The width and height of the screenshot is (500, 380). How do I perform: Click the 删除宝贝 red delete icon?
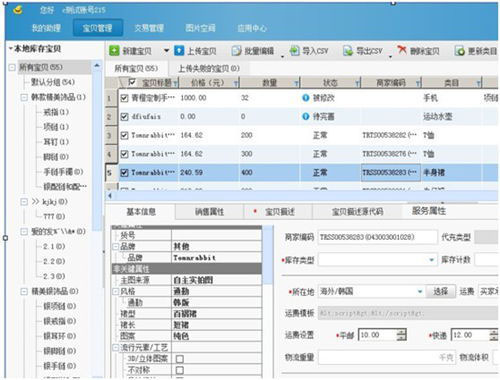402,50
